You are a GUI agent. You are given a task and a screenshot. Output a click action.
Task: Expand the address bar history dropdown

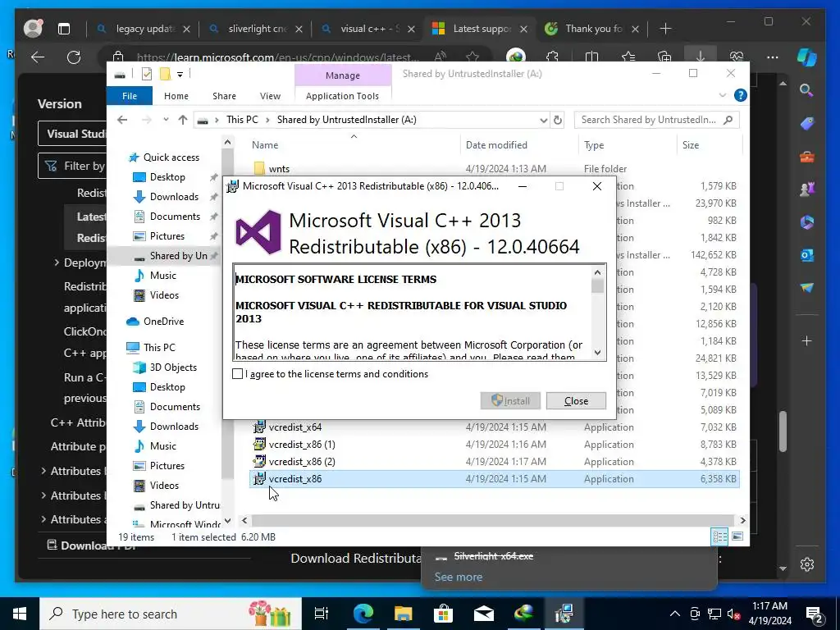(543, 120)
